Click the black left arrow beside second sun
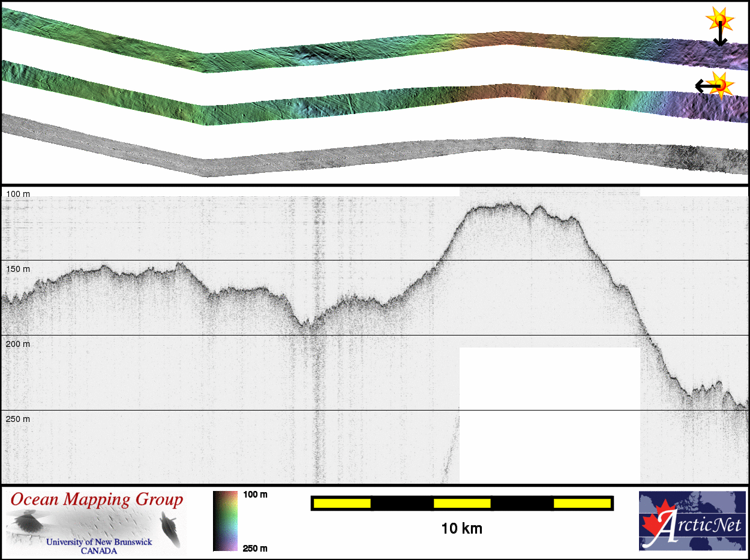This screenshot has width=750, height=560. [704, 86]
